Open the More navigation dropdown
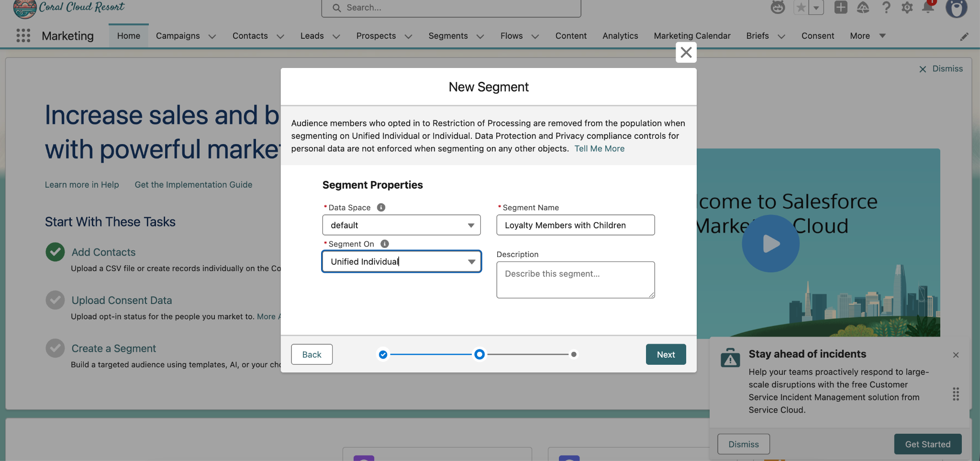 (x=868, y=36)
